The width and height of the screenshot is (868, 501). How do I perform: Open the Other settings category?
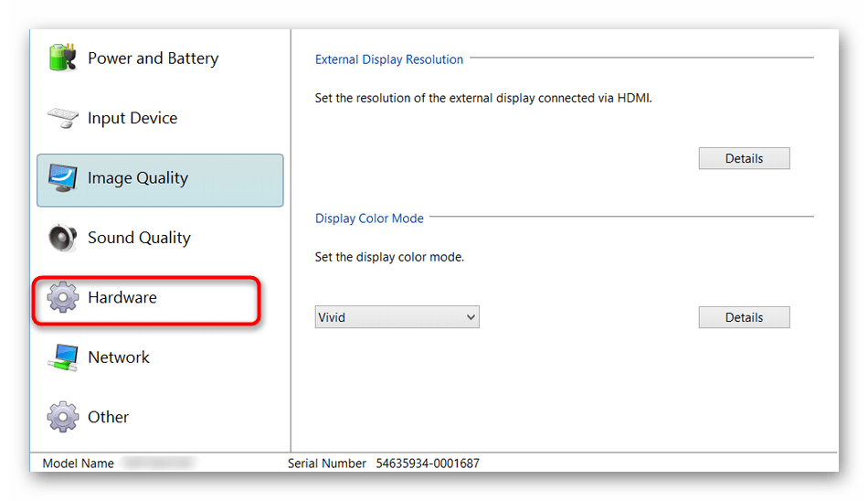point(108,418)
